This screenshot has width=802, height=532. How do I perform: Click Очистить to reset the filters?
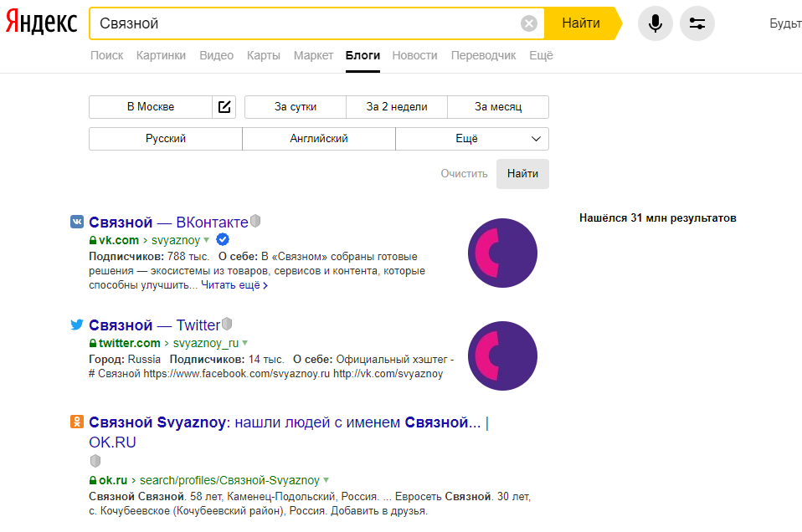coord(464,174)
